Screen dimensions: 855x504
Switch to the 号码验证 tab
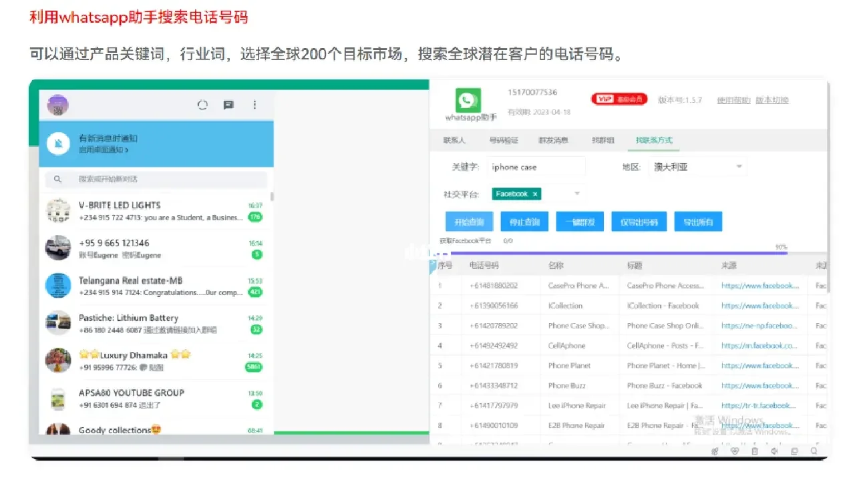pos(504,140)
